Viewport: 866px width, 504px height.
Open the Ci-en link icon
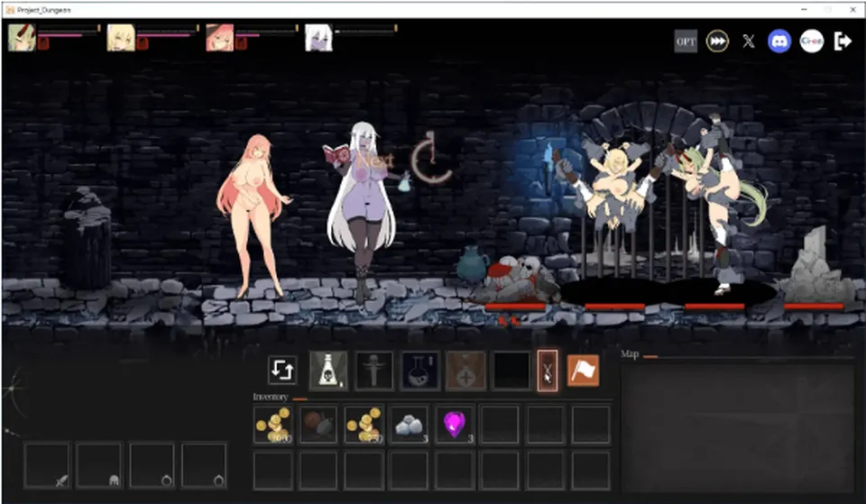(x=811, y=41)
